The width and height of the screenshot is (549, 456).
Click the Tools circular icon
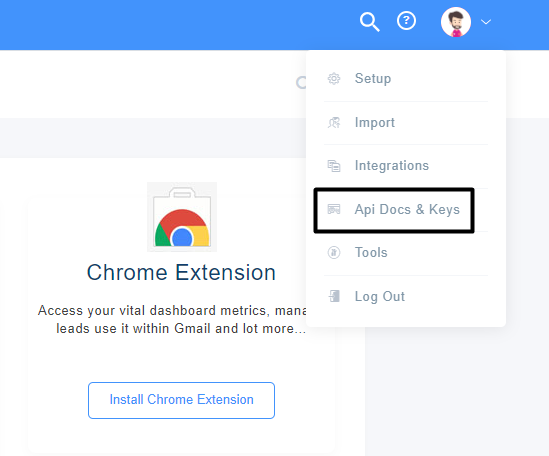point(334,253)
